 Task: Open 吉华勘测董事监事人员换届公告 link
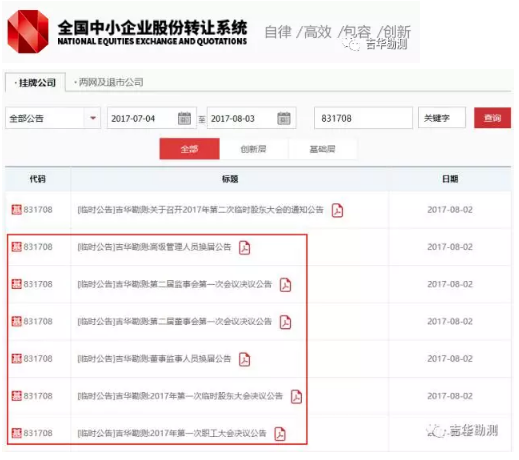coord(154,359)
